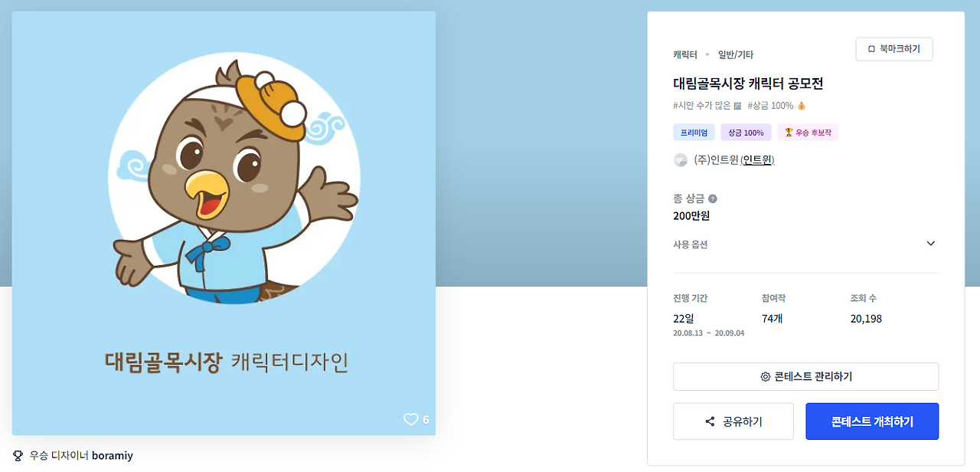Click the #상금 100% hashtag
Screen dimensions: 980x472
pyautogui.click(x=776, y=106)
